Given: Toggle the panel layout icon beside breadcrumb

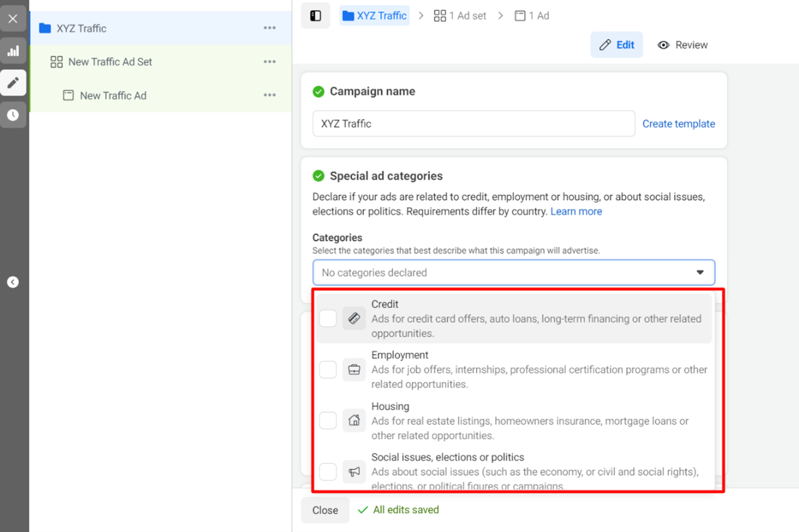Looking at the screenshot, I should click(316, 16).
